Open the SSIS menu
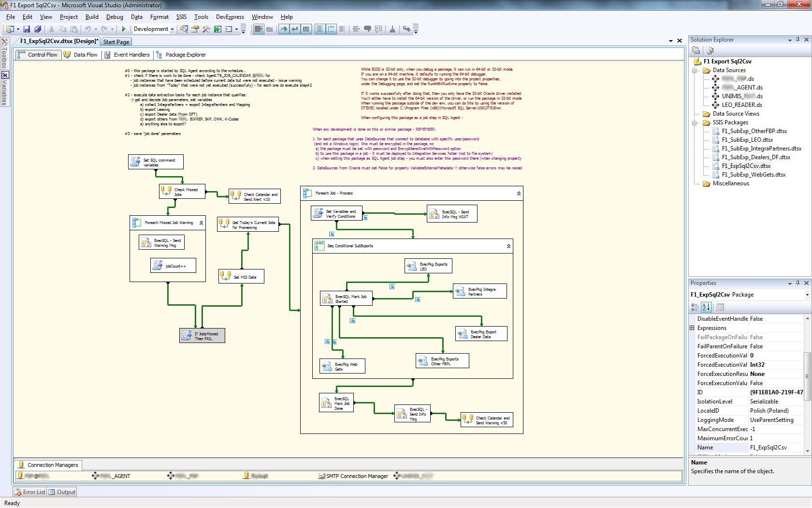This screenshot has width=812, height=508. coord(181,17)
